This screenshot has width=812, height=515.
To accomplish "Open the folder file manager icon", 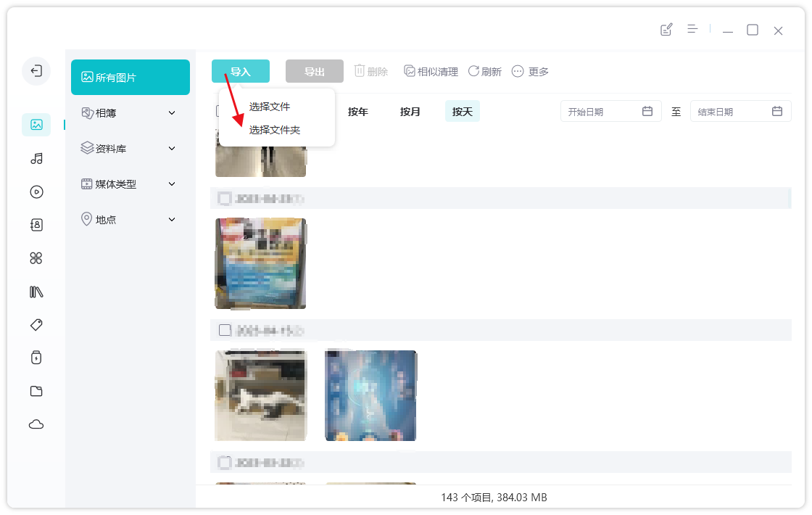I will [x=36, y=391].
